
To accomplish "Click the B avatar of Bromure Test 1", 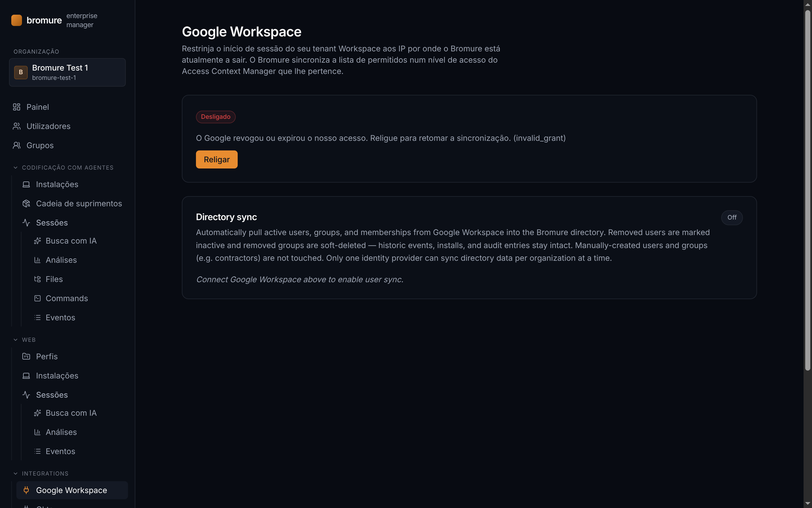I will (x=21, y=72).
